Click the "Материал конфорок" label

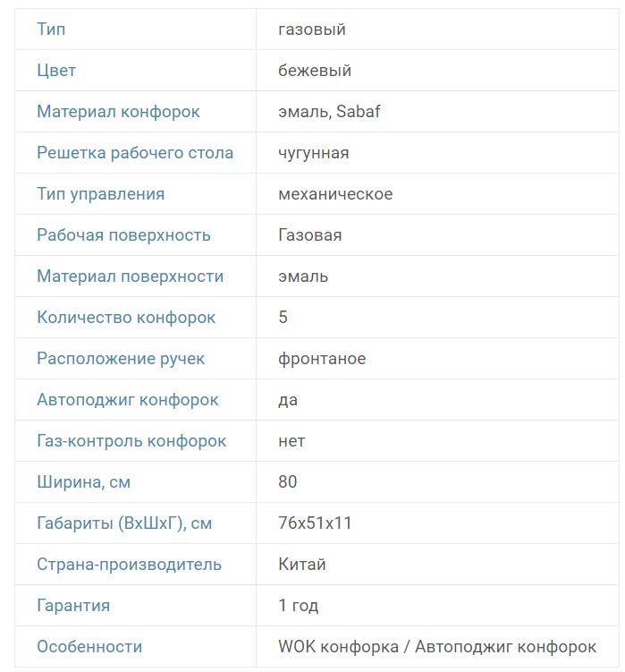click(118, 112)
